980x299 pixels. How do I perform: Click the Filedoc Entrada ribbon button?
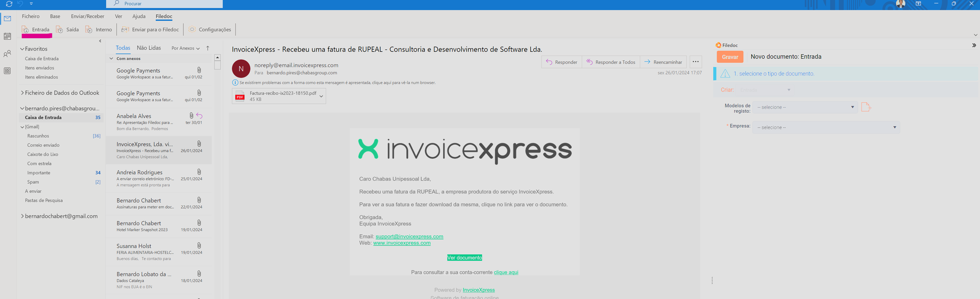tap(36, 30)
